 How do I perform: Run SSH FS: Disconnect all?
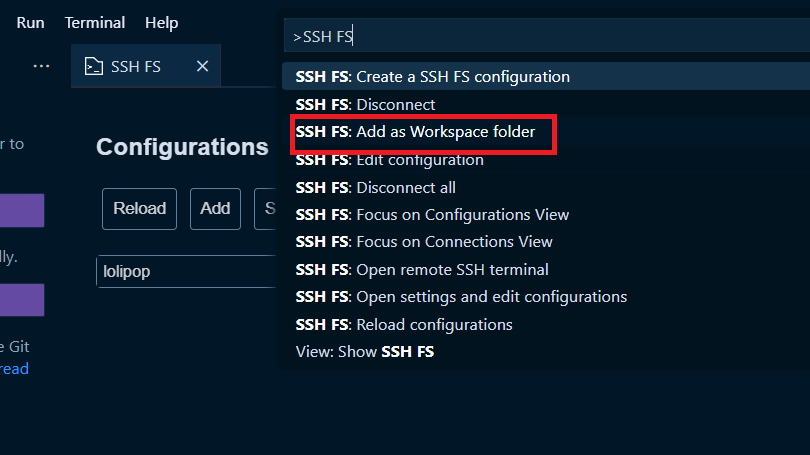click(x=376, y=187)
